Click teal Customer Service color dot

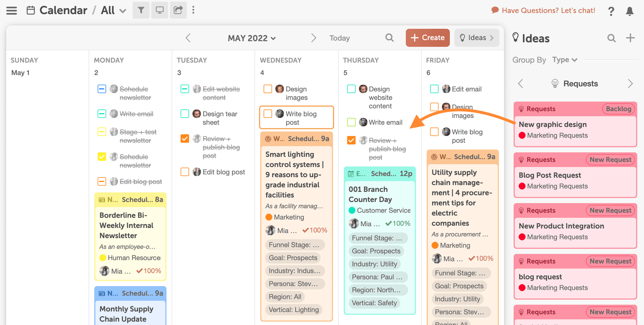point(352,210)
